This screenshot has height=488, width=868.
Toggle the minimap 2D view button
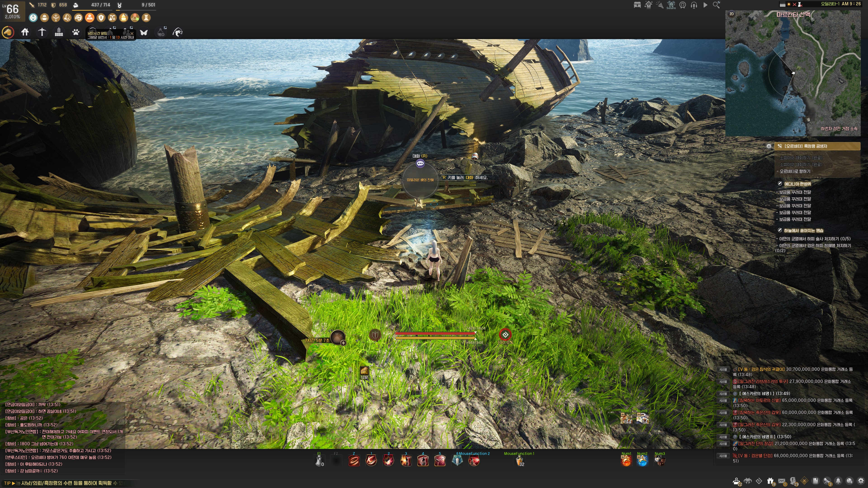click(731, 14)
